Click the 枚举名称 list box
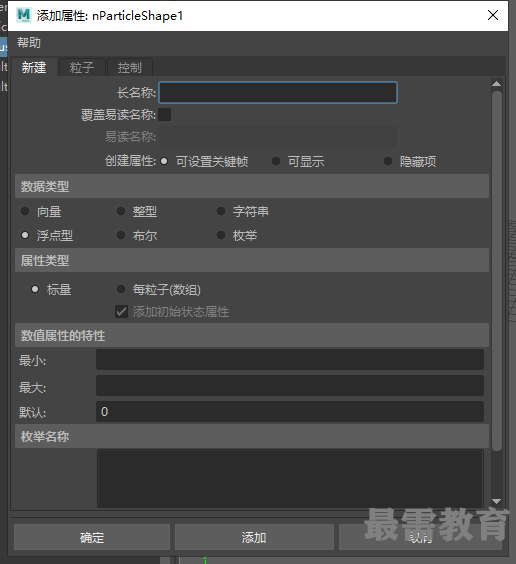The image size is (516, 564). pyautogui.click(x=290, y=479)
